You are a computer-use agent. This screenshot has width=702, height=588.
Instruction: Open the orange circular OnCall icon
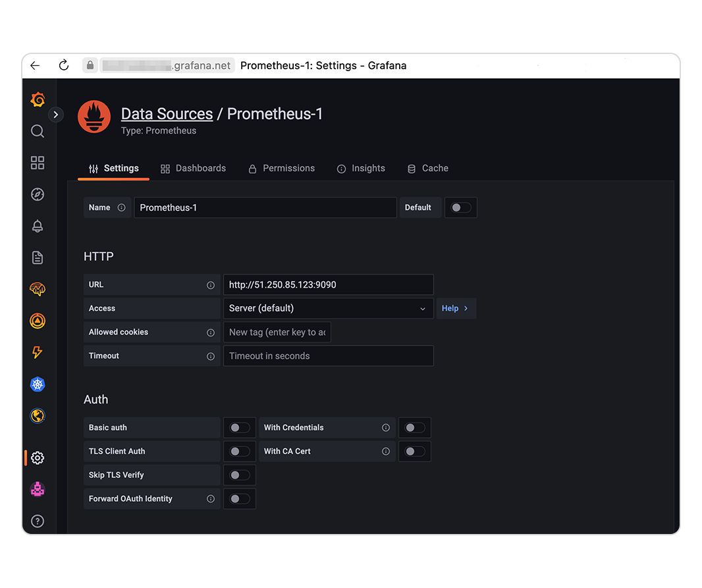(x=38, y=321)
